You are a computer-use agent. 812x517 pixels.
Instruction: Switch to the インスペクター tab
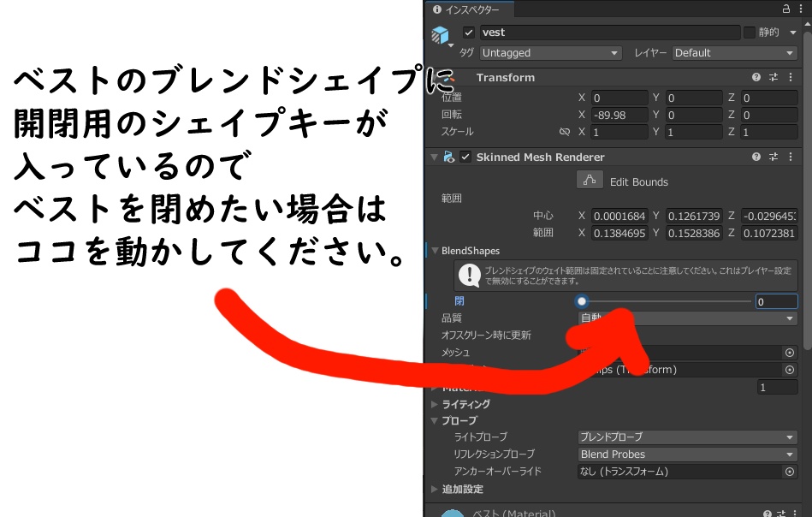[x=469, y=9]
